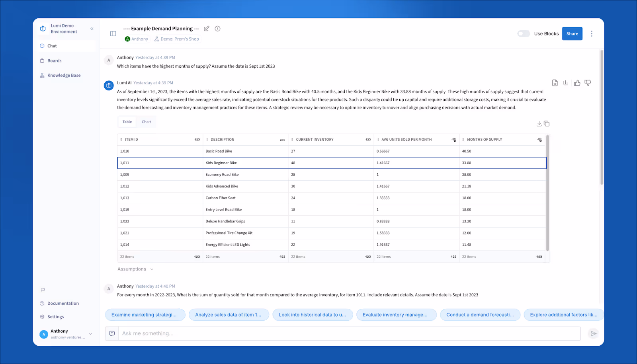Click the 'Conduct a demand forecasti...' suggestion
Screen dimensions: 637x364
480,315
